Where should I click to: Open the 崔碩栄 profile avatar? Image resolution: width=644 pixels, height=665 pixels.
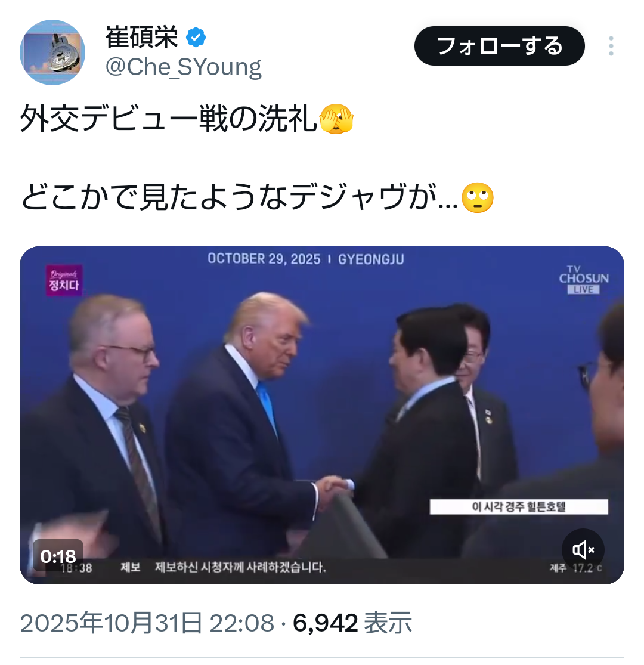pos(52,52)
